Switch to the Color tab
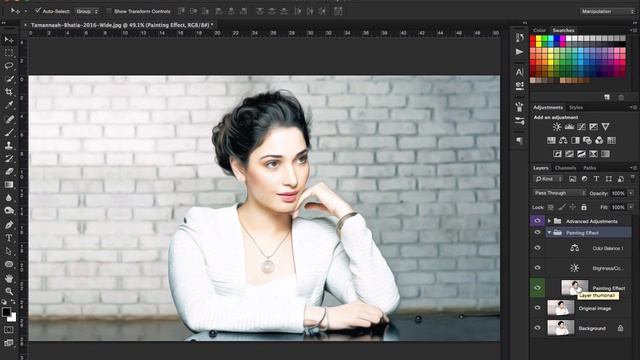The image size is (640, 360). pyautogui.click(x=539, y=30)
